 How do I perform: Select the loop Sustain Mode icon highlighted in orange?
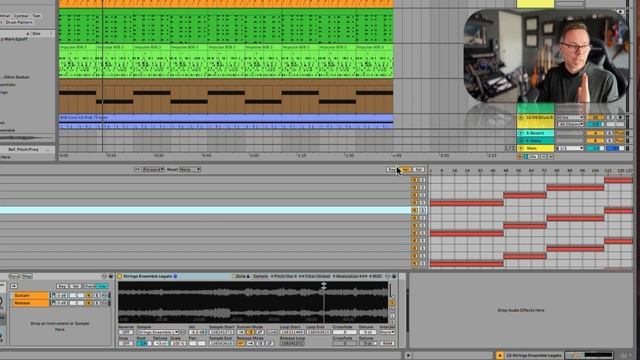click(250, 332)
